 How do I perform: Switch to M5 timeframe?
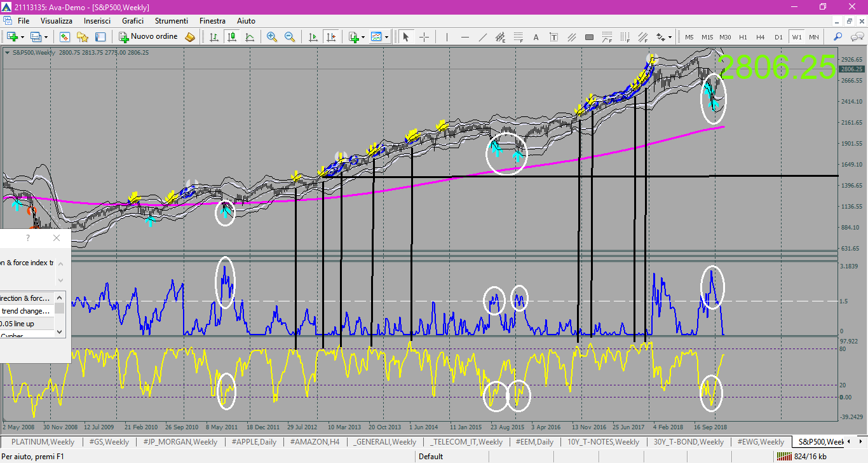689,38
